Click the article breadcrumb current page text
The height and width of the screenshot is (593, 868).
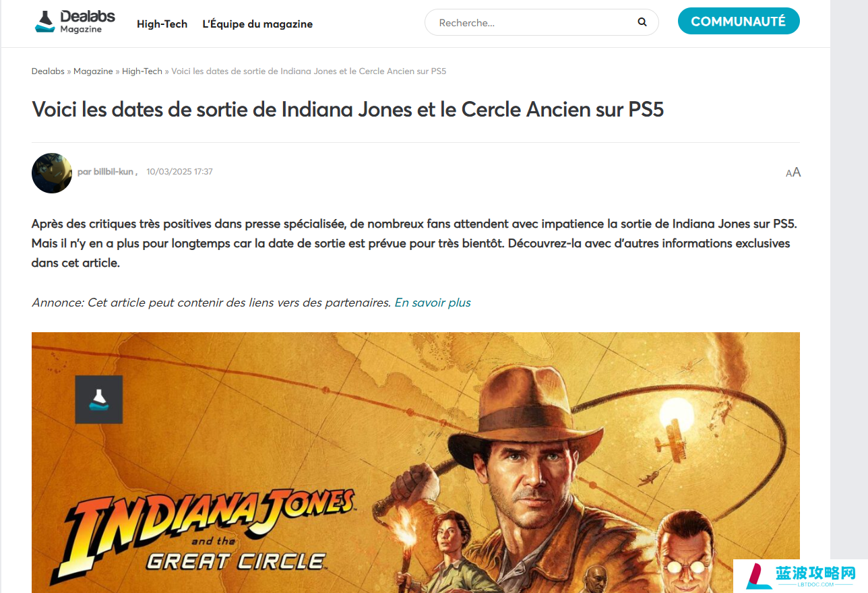click(309, 71)
